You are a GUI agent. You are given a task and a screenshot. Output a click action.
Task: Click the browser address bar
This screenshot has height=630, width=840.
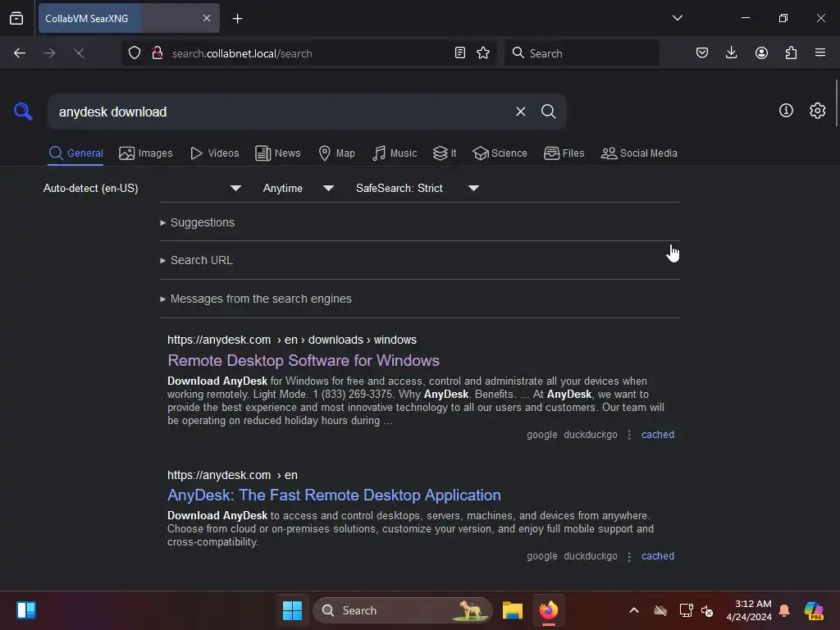tap(311, 53)
